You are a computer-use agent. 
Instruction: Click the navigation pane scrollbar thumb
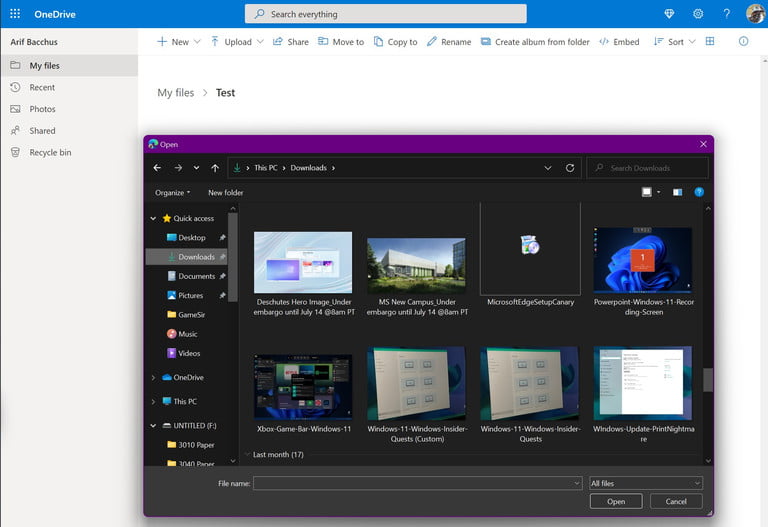(x=233, y=257)
